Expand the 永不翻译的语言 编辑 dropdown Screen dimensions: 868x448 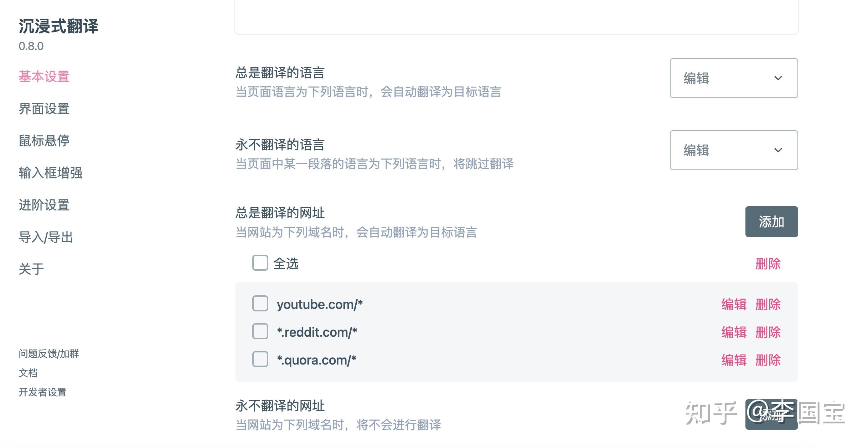(x=733, y=150)
